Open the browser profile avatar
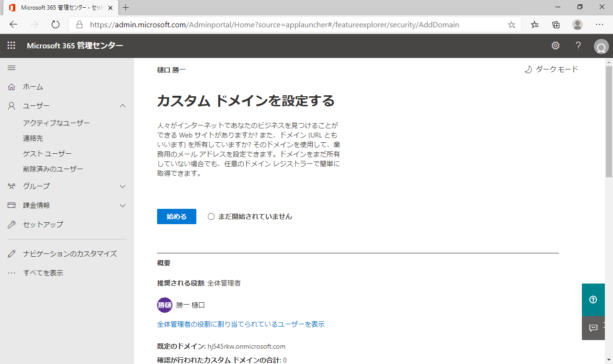 [578, 24]
